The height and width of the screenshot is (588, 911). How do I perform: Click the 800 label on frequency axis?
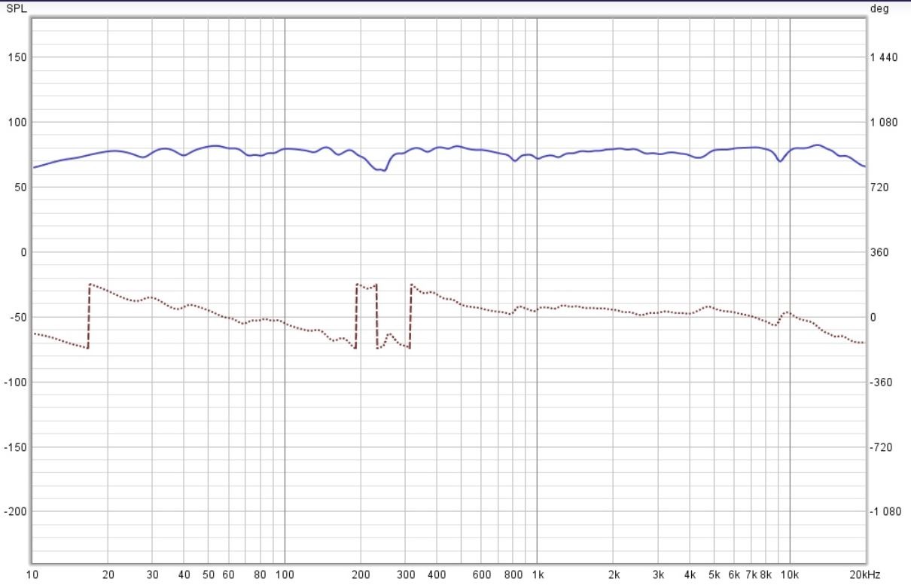pyautogui.click(x=513, y=575)
